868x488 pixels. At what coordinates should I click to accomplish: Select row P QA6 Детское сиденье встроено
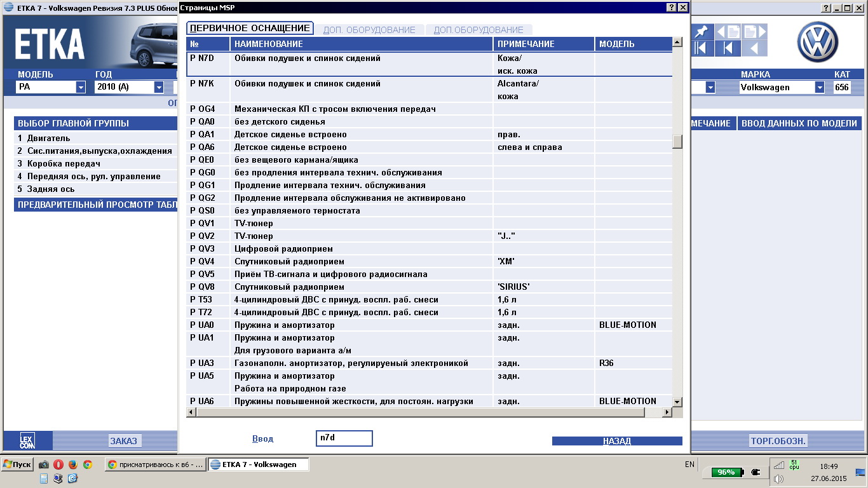click(430, 147)
